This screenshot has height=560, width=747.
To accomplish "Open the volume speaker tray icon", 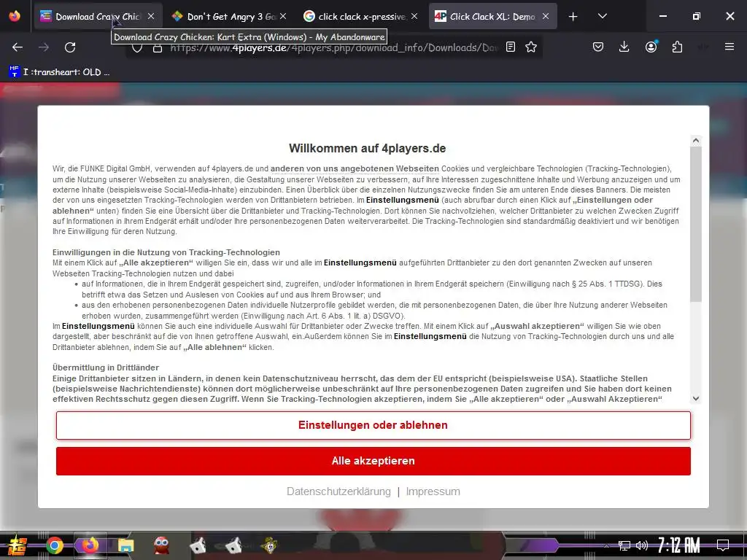I will click(x=642, y=545).
